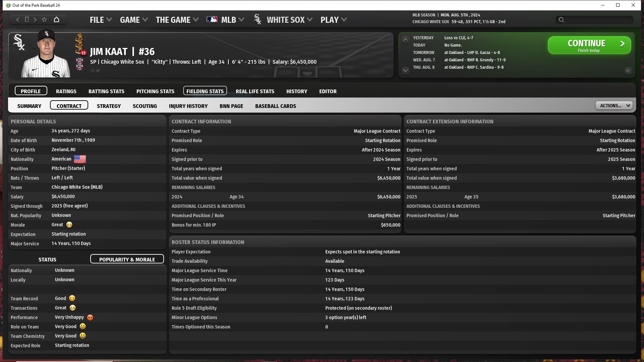The width and height of the screenshot is (644, 362).
Task: Switch to Popularity & Morale view
Action: [x=127, y=259]
